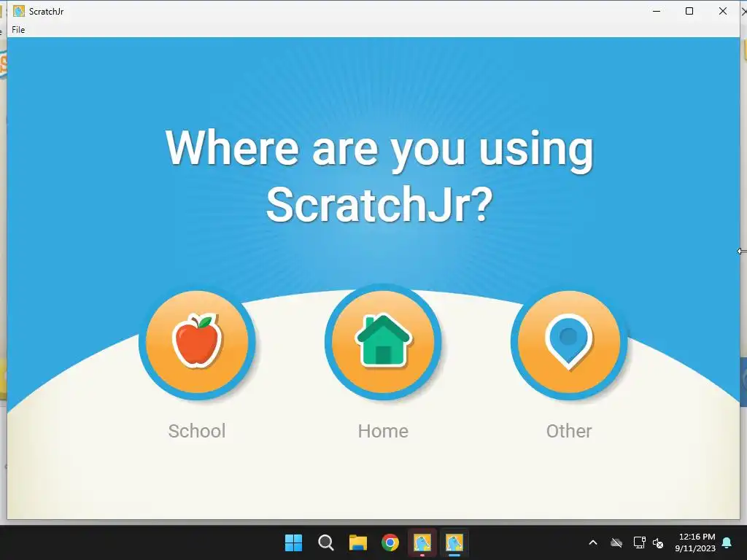Choose the Home house icon

[x=383, y=342]
